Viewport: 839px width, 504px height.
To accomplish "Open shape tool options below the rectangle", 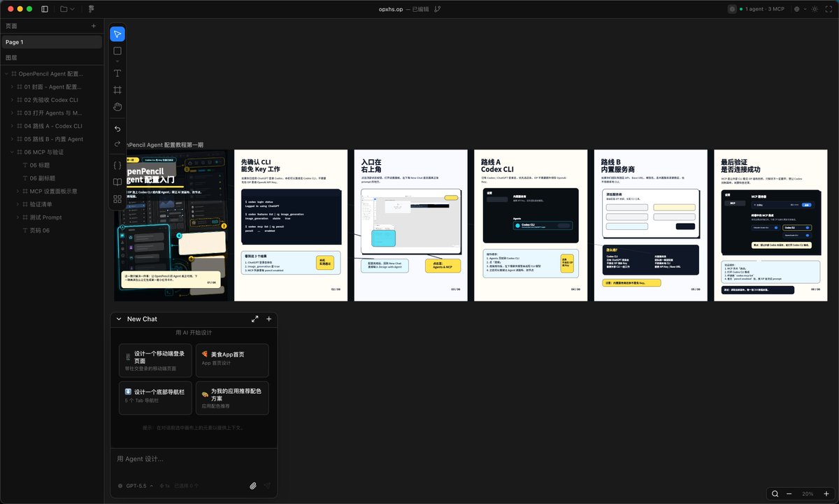I will coord(117,62).
